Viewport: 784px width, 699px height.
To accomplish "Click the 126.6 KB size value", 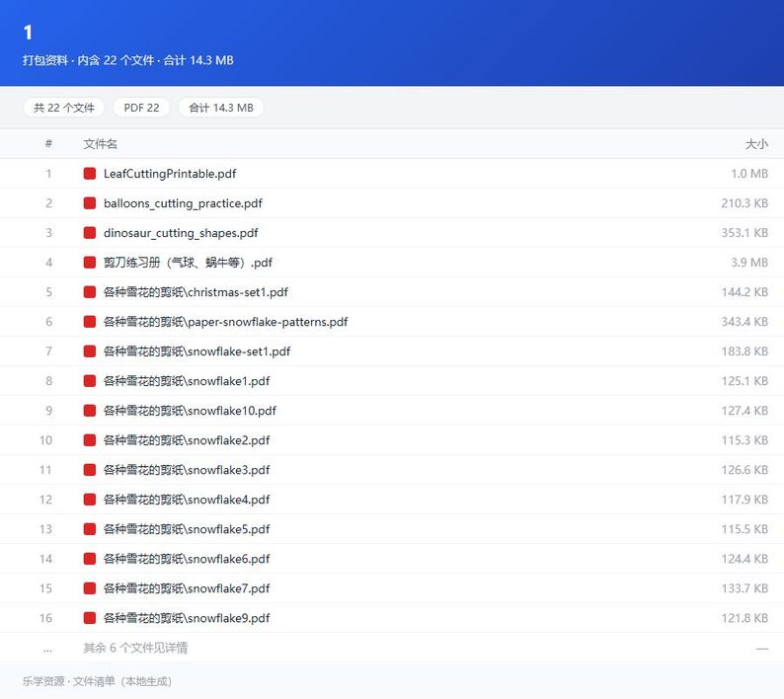I will (x=745, y=470).
